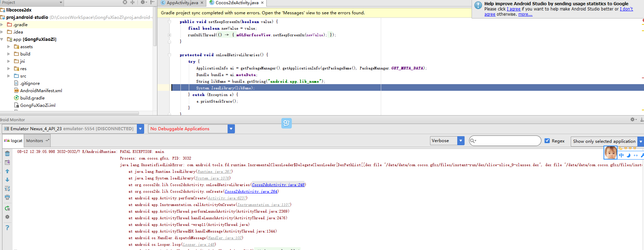The image size is (644, 250).
Task: Select the logcat tab
Action: [x=13, y=140]
